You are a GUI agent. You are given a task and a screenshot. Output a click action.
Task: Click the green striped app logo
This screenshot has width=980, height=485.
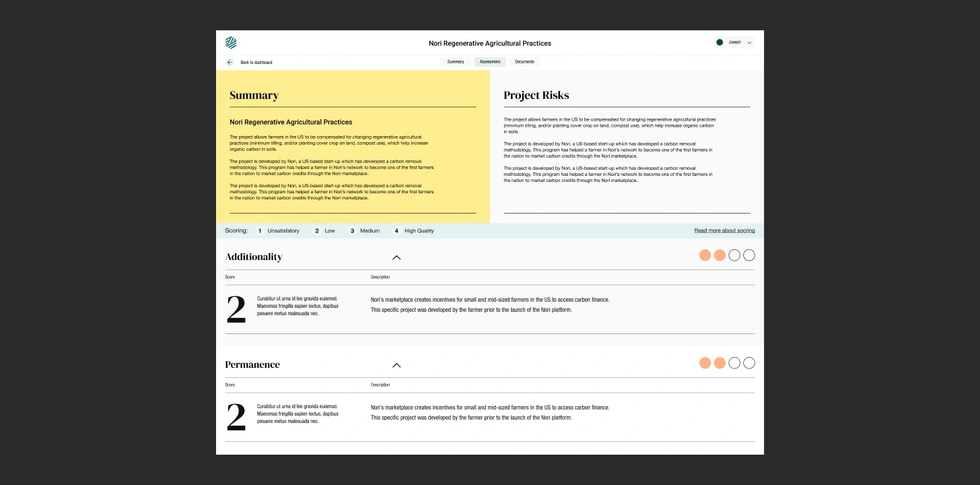pyautogui.click(x=231, y=42)
